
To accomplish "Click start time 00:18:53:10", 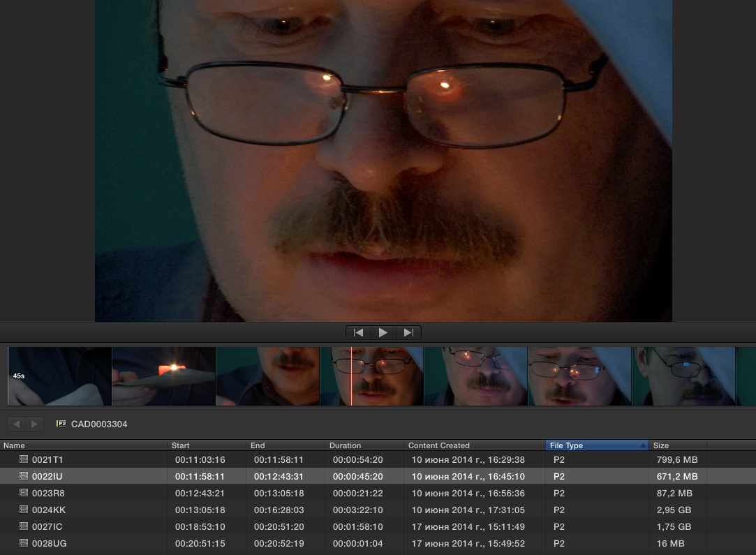I will [200, 526].
